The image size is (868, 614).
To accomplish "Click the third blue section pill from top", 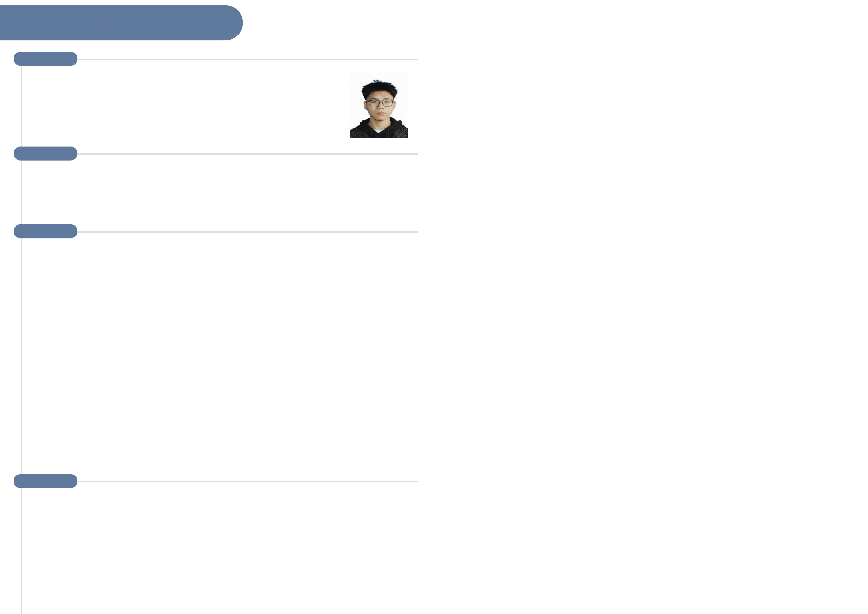I will 46,231.
